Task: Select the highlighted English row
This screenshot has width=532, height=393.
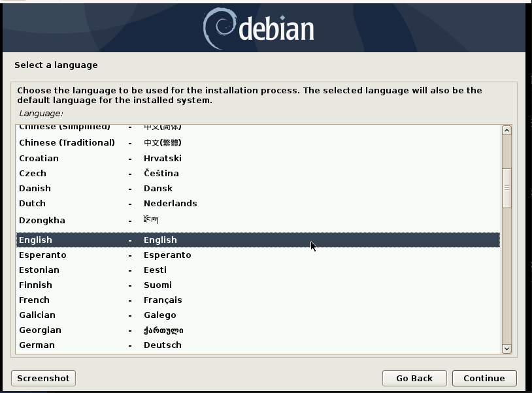Action: [258, 240]
